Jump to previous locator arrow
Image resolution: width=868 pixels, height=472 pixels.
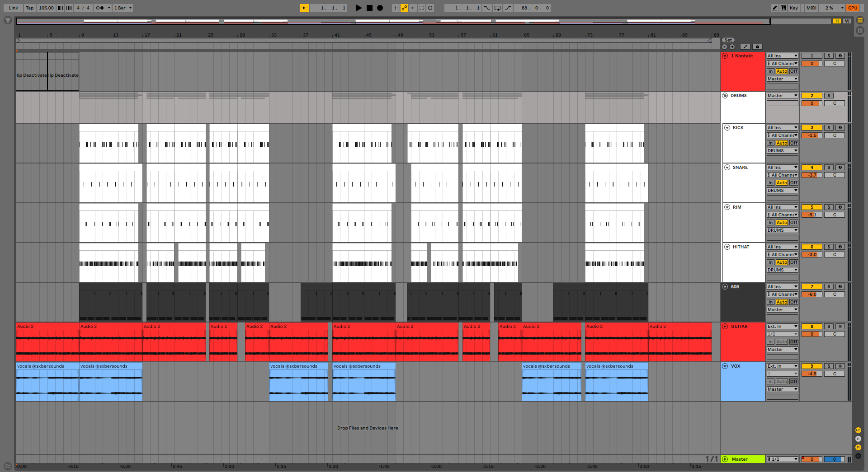[x=725, y=47]
